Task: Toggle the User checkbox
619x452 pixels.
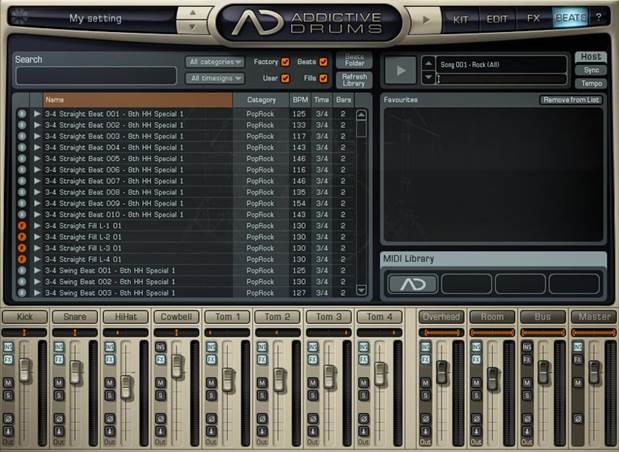Action: pos(285,78)
